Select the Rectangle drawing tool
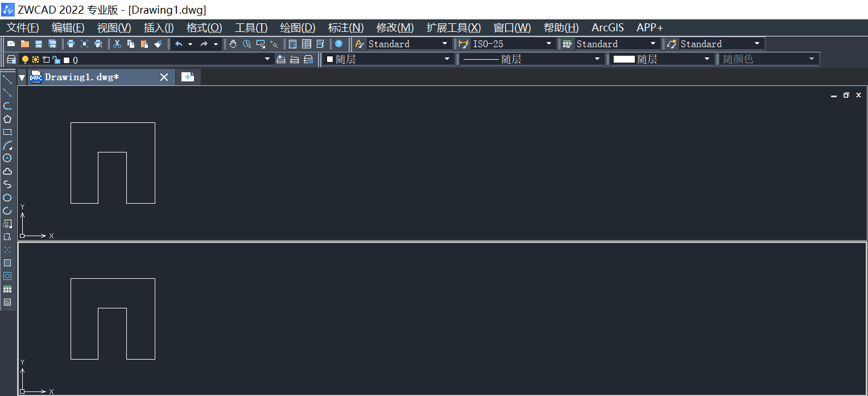 pos(7,132)
